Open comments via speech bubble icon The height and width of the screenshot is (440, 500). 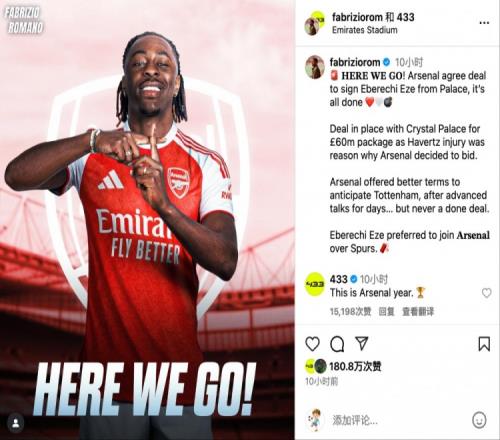point(337,344)
